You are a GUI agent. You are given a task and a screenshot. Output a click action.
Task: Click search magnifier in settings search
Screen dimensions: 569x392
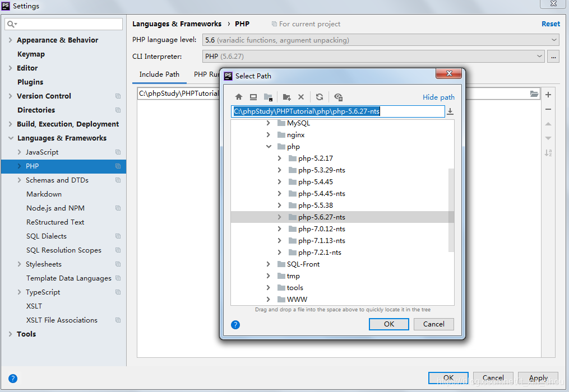click(x=12, y=24)
